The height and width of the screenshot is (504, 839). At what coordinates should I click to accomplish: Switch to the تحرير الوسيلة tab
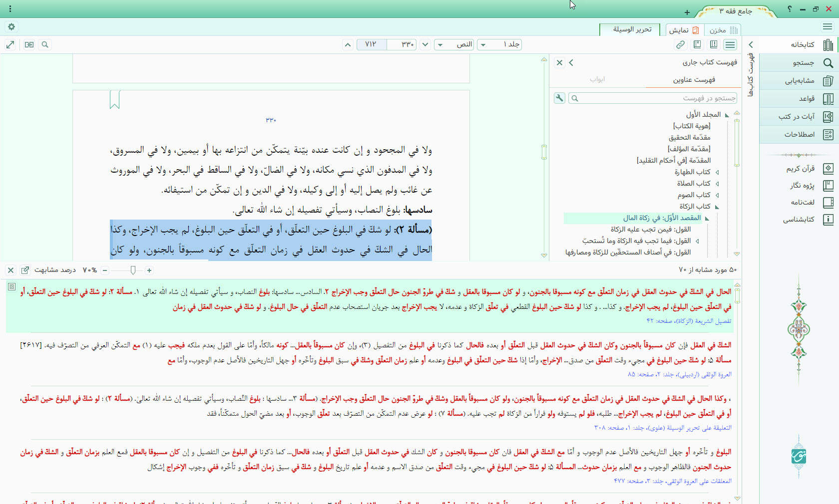630,29
